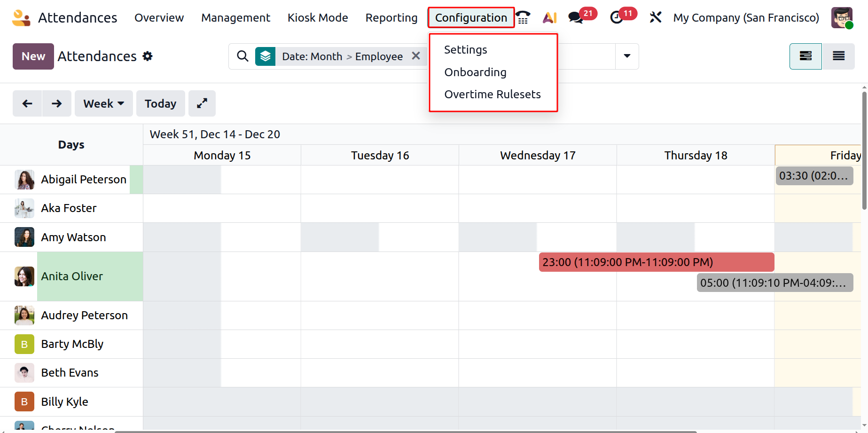Jump to Today in the Gantt
Screen dimensions: 868x433
[160, 103]
